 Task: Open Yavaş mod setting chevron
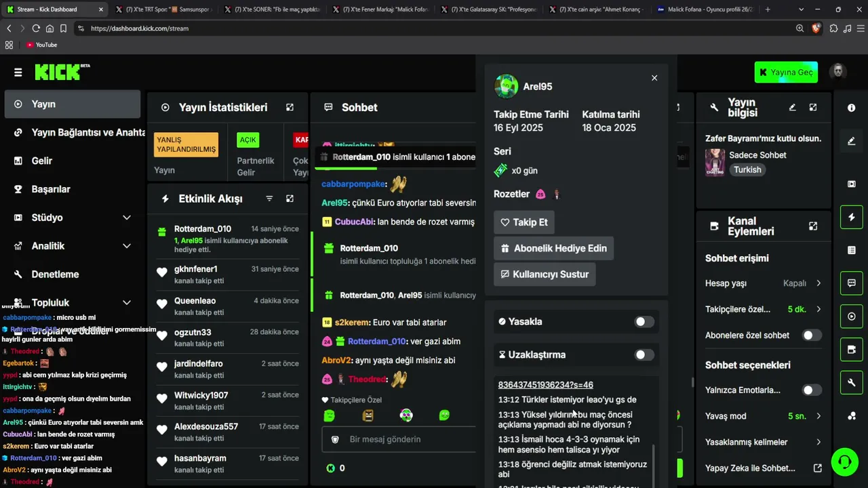[818, 416]
